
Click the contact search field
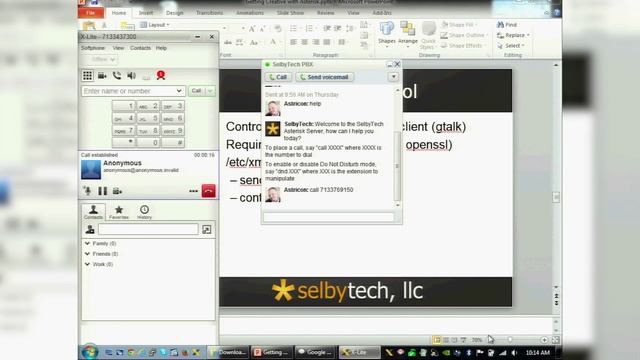point(148,229)
